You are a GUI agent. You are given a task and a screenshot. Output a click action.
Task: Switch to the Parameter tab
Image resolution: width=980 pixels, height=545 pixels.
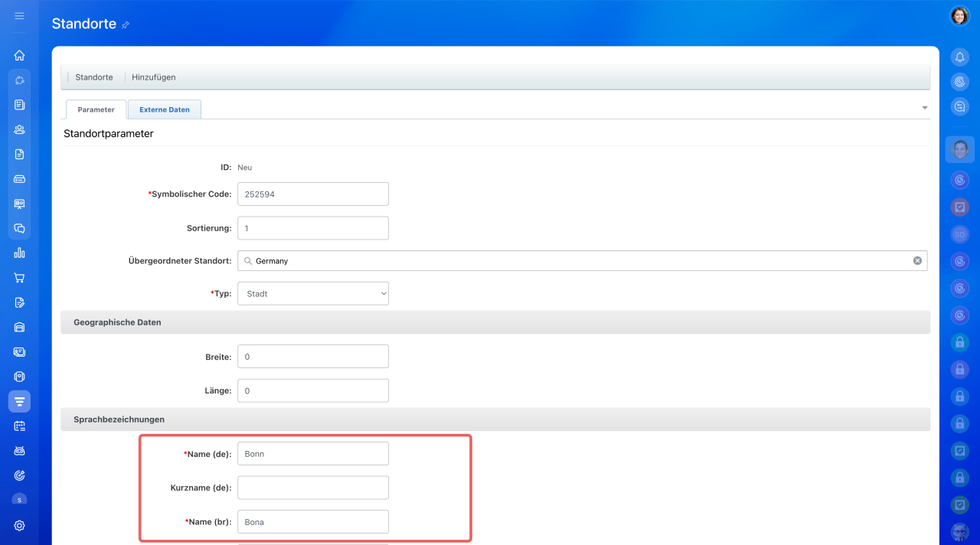click(x=96, y=109)
